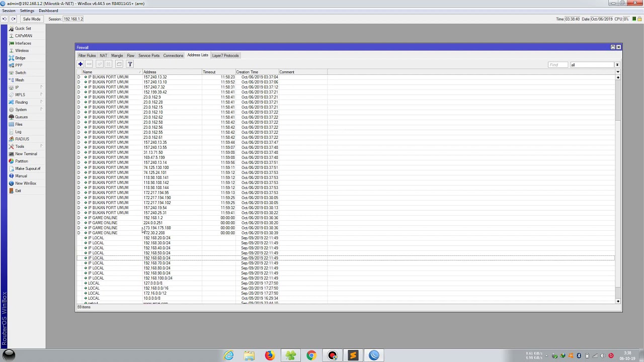Select the 192.168.60.0/24 IP LOCAL row

(346, 258)
